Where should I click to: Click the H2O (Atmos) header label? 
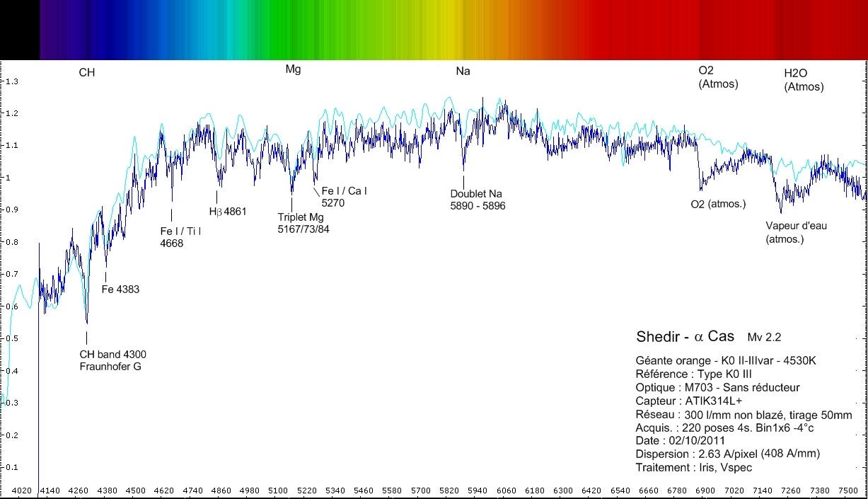click(x=804, y=80)
